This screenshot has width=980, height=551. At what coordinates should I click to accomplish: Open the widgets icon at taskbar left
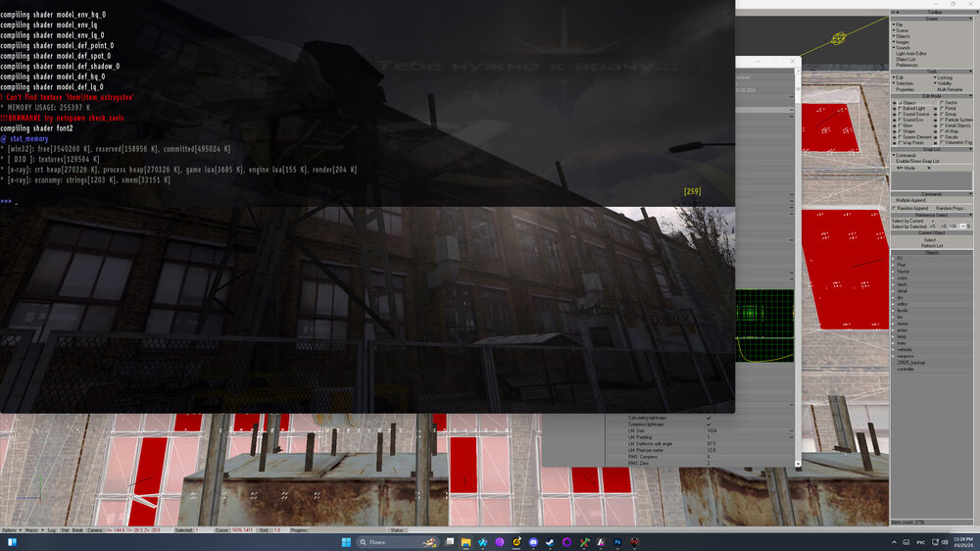[x=12, y=542]
